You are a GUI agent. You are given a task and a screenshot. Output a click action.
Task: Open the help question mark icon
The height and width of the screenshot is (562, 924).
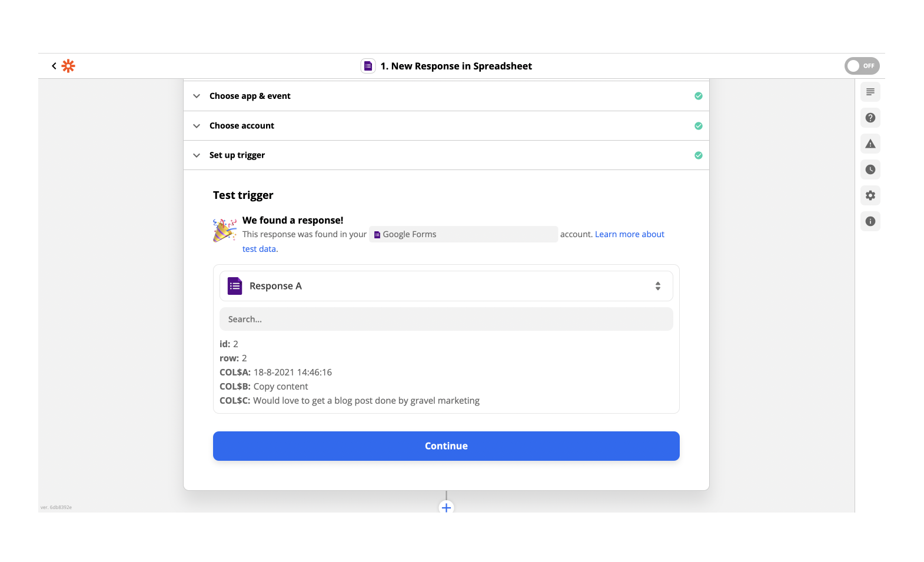[x=870, y=118]
